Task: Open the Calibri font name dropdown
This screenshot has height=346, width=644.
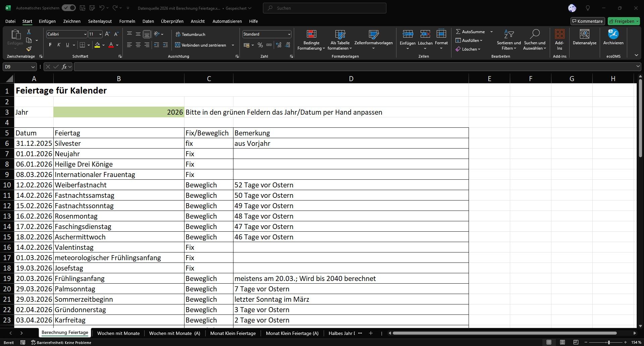Action: point(85,34)
